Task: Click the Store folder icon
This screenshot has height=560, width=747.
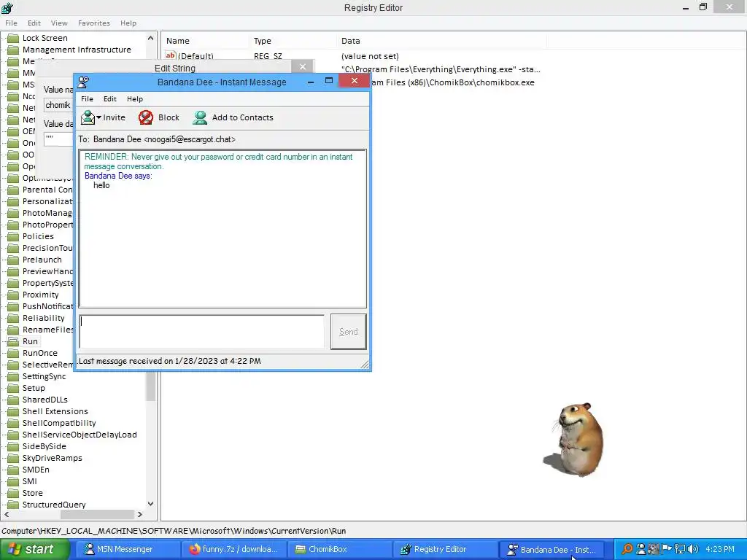Action: pos(13,493)
